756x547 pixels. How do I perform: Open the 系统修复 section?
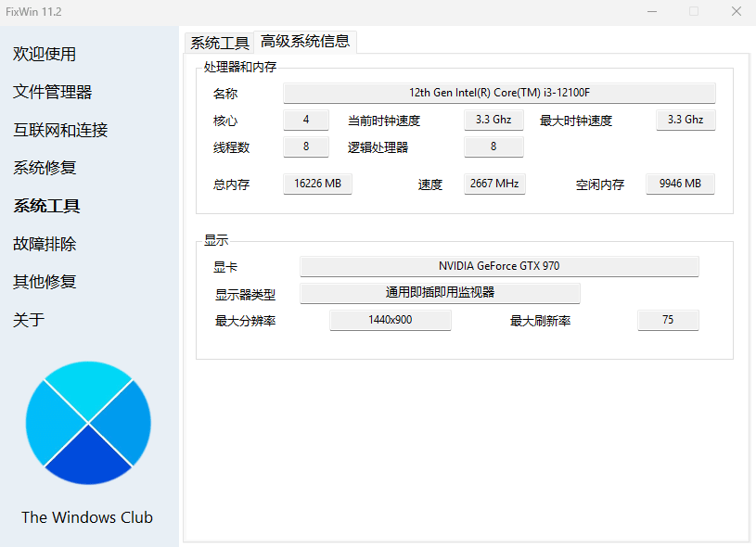(45, 168)
